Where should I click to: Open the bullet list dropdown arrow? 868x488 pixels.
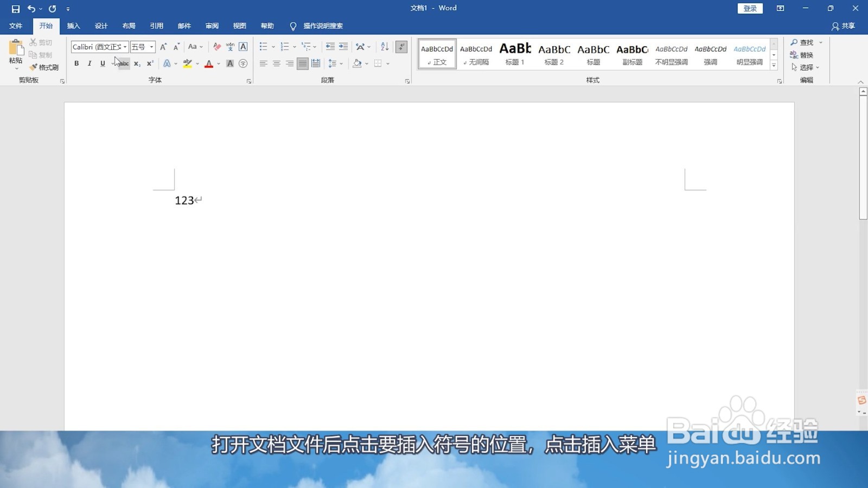[x=273, y=47]
